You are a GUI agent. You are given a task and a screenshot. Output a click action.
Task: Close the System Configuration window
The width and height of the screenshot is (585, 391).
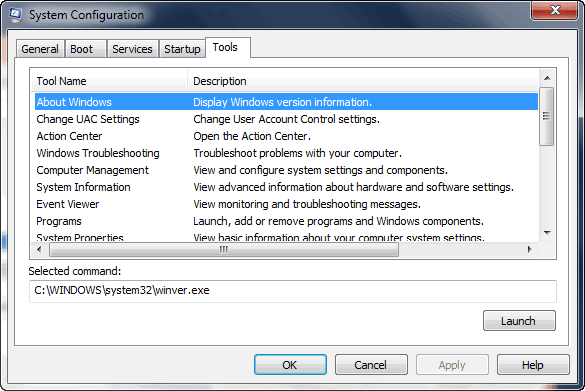coord(555,10)
